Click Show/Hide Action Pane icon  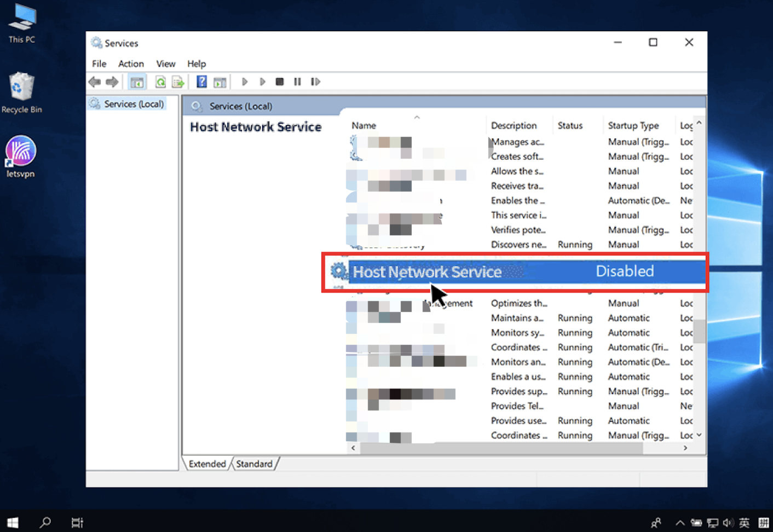click(x=220, y=82)
